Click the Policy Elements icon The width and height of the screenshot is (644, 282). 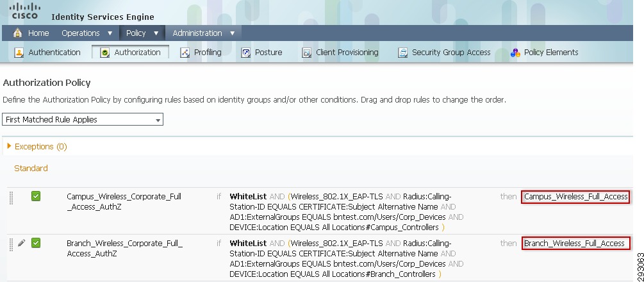point(515,53)
